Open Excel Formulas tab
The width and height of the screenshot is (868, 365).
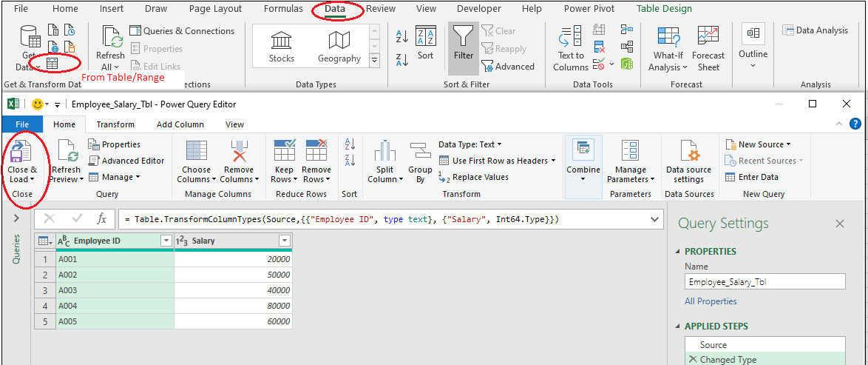283,9
